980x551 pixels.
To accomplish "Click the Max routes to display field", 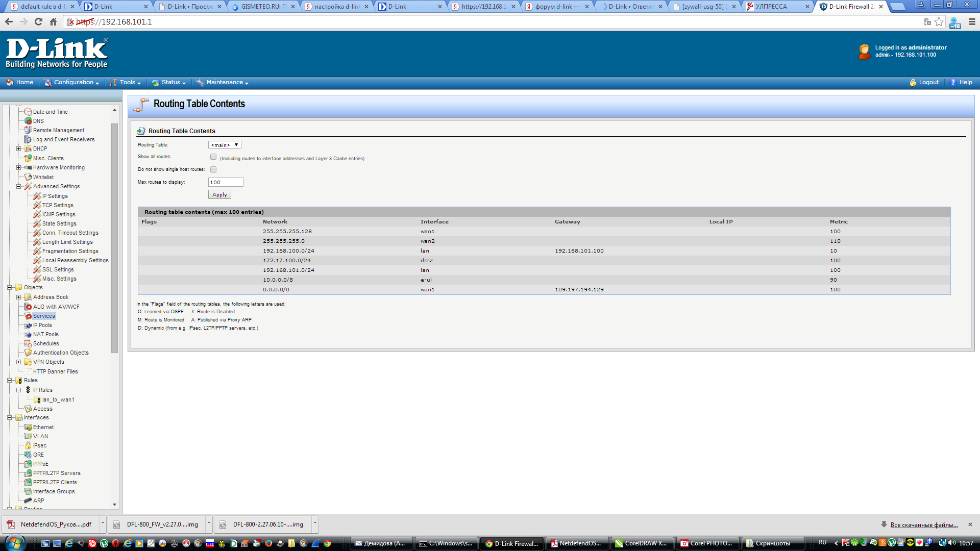I will pyautogui.click(x=226, y=182).
